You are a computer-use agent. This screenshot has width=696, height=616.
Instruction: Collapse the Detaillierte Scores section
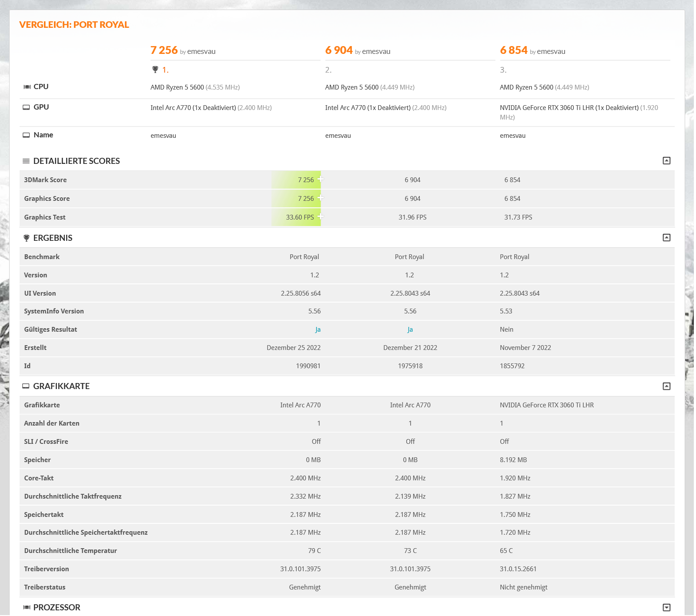point(666,161)
